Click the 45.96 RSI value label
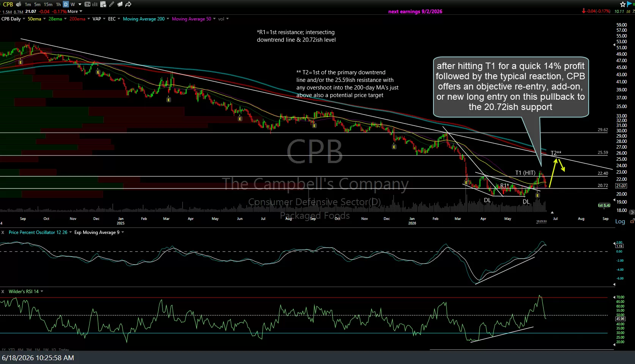The width and height of the screenshot is (635, 364). [620, 319]
